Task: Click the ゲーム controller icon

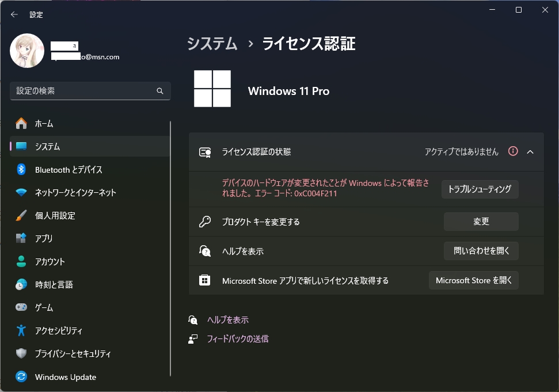Action: [21, 307]
